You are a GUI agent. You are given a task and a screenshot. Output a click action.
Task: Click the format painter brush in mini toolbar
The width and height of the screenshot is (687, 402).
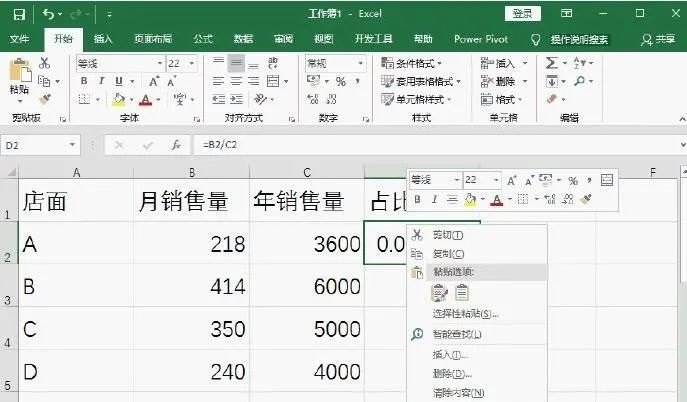tap(586, 199)
